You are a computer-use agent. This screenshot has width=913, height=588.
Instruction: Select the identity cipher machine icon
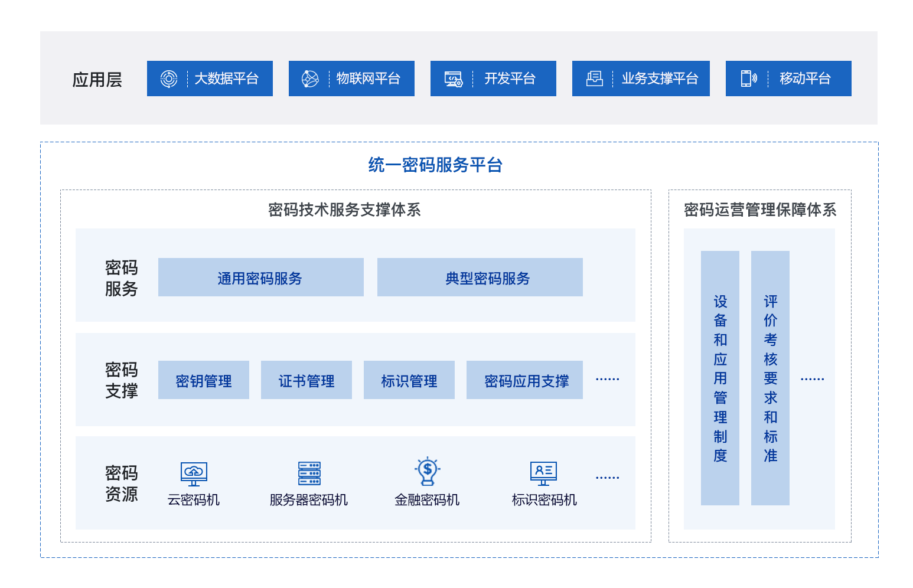click(543, 473)
